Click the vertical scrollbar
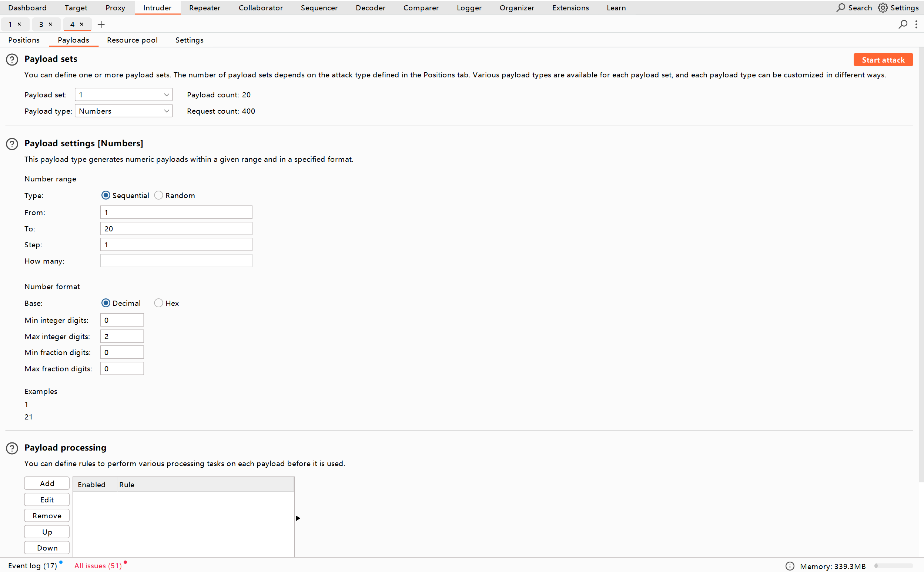 tap(921, 265)
